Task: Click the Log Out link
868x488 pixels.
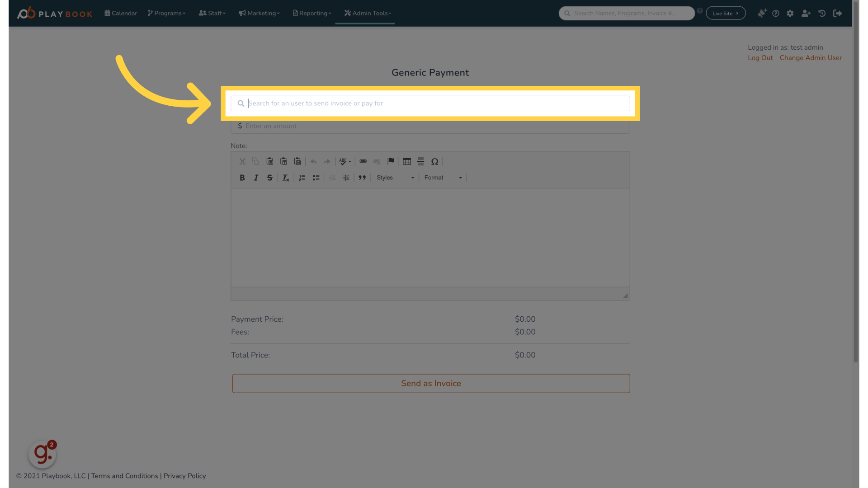Action: (760, 58)
